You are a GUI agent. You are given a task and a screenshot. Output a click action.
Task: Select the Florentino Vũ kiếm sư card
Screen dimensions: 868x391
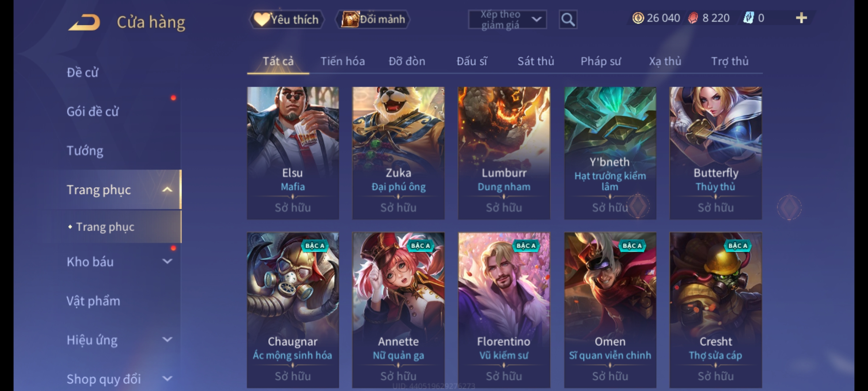(x=504, y=310)
